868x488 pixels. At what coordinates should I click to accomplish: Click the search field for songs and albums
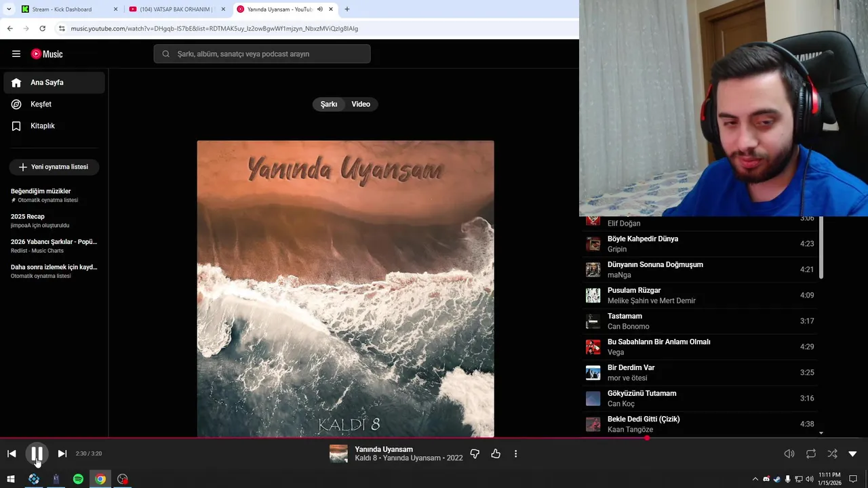(x=262, y=54)
